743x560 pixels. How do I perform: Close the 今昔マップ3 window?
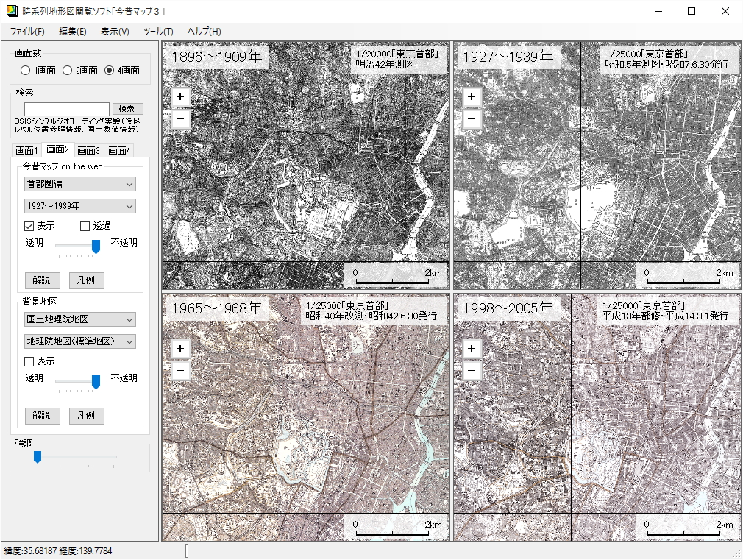pyautogui.click(x=725, y=11)
